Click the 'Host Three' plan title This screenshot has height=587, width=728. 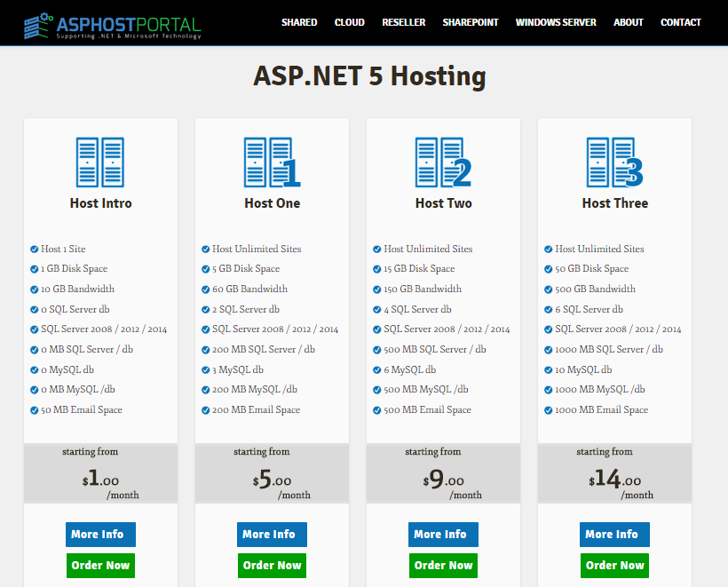(614, 203)
